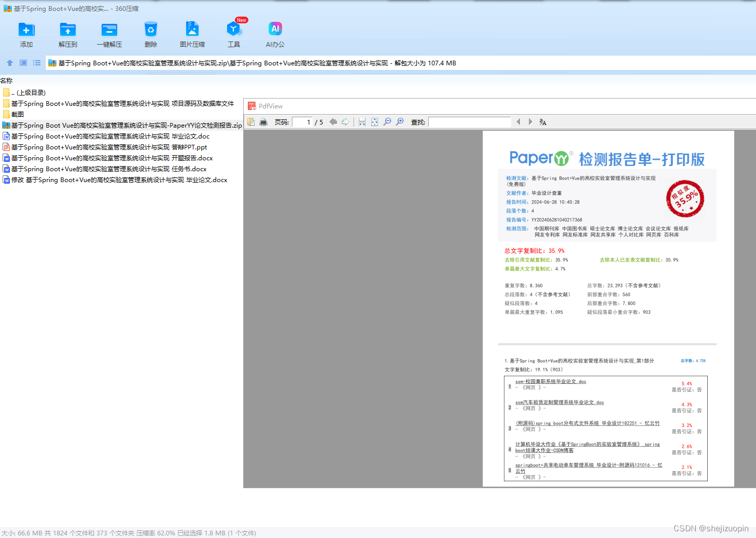The width and height of the screenshot is (756, 538).
Task: Open the ssm-校园兼职系统毕业论文.doc link
Action: coord(551,381)
